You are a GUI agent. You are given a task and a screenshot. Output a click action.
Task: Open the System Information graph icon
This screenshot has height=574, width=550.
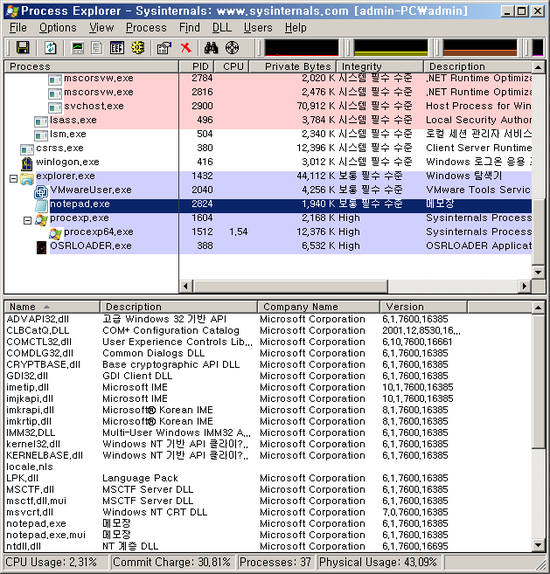coord(78,48)
